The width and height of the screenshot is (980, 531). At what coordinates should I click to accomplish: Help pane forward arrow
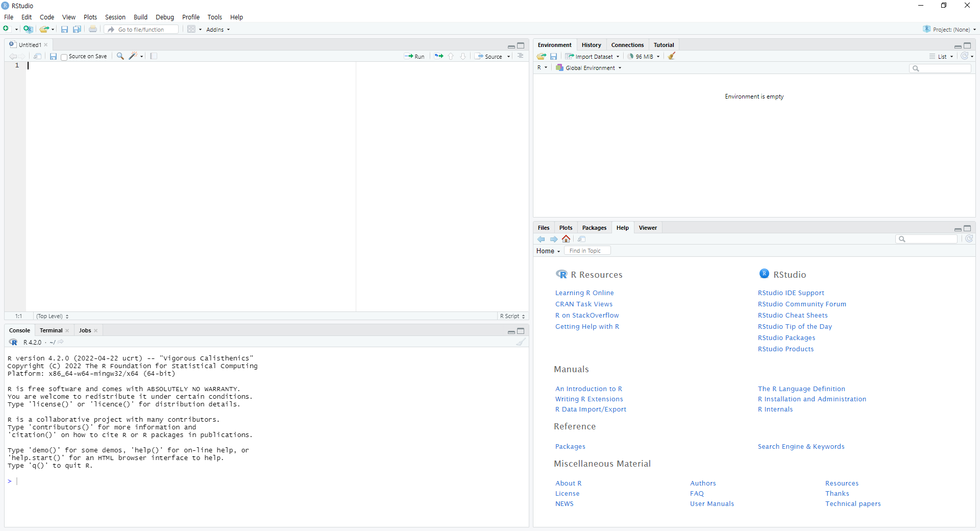point(554,239)
